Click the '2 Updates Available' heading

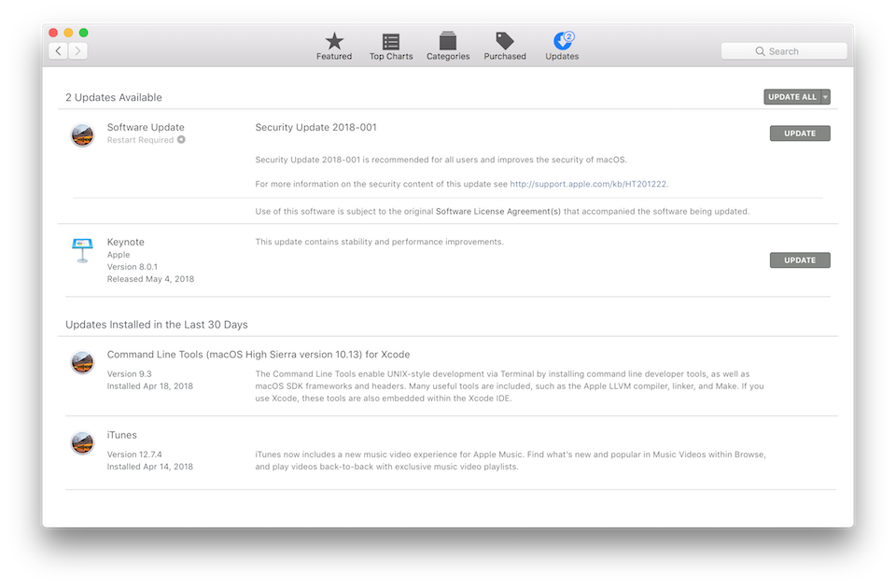click(114, 97)
